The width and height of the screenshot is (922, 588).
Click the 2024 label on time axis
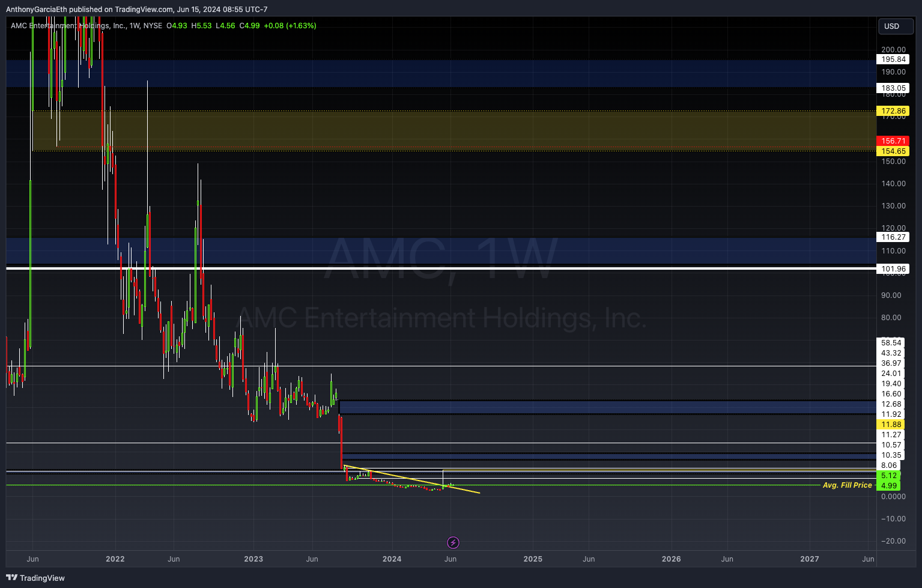392,559
